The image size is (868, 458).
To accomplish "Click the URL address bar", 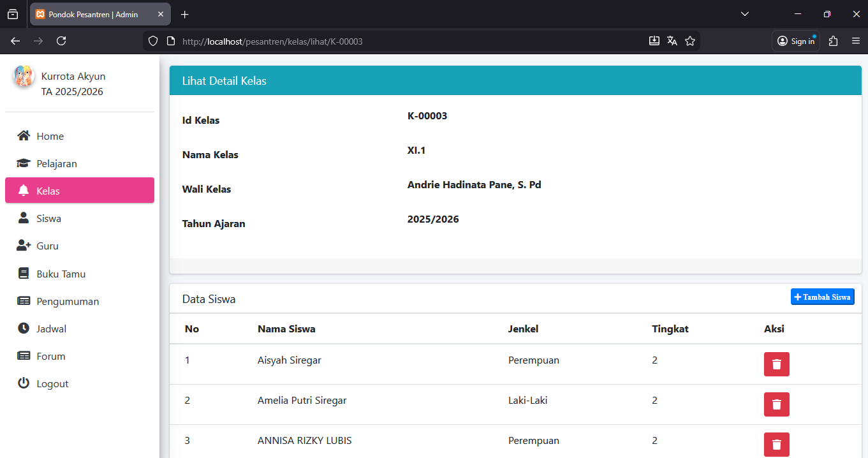I will point(408,41).
